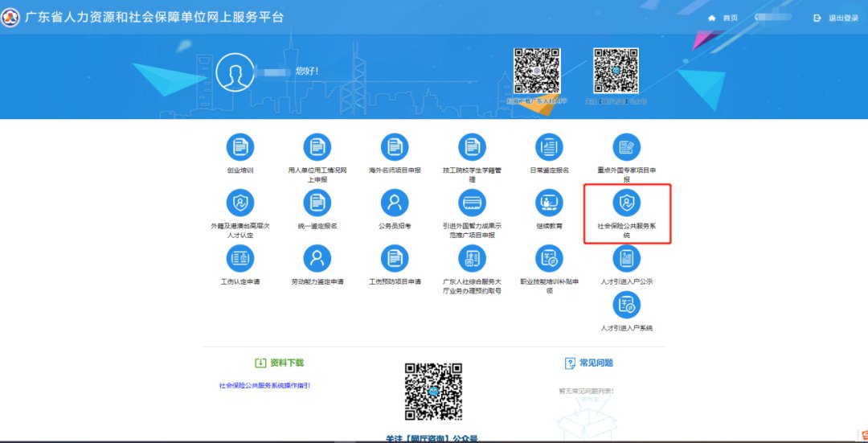This screenshot has width=868, height=443.
Task: Select the 技工院校学生学籍管理 icon
Action: [472, 147]
